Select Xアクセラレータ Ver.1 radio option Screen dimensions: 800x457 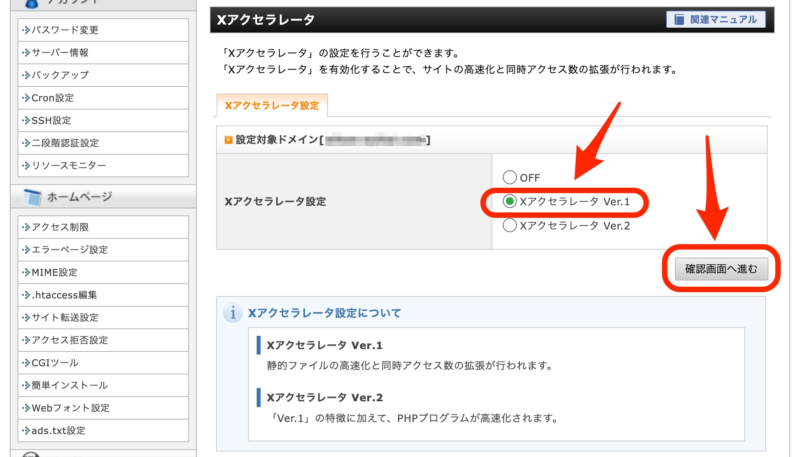(510, 201)
